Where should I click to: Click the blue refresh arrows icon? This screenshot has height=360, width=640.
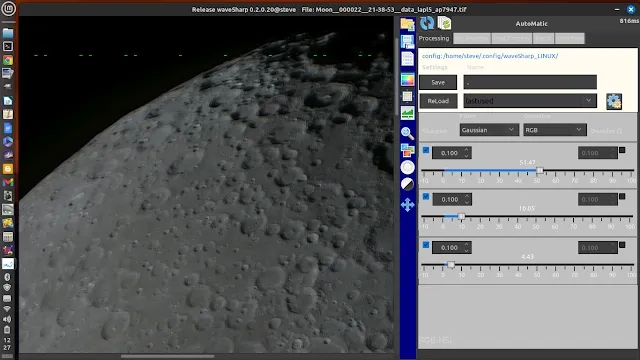pyautogui.click(x=427, y=23)
